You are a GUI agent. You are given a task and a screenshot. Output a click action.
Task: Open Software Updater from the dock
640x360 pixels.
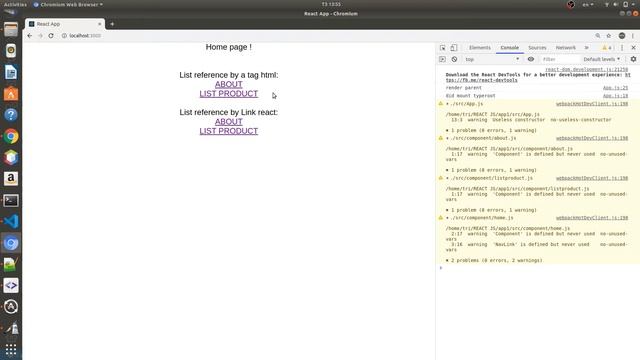click(11, 307)
